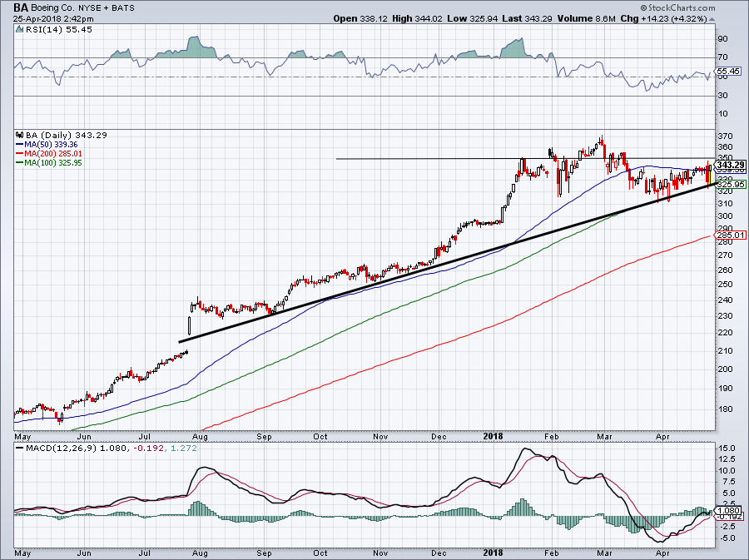Click the price axis label 260
Viewport: 749px width, 560px height.
pos(725,270)
